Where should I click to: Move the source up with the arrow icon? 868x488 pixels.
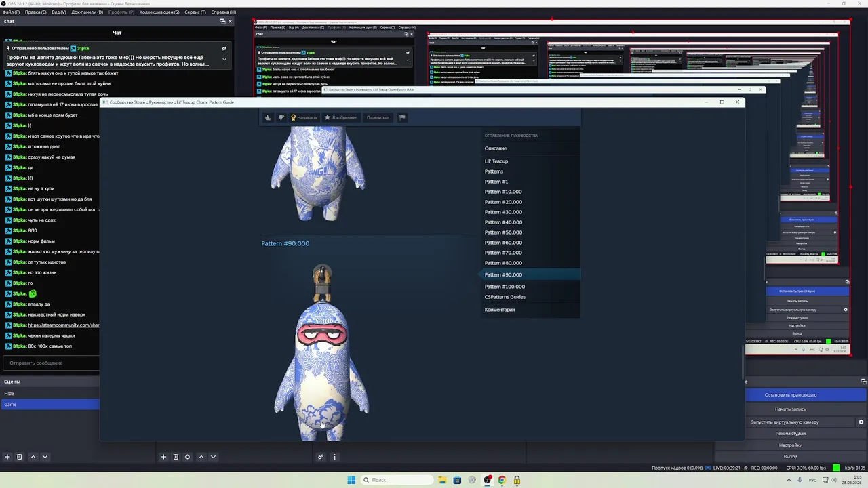201,457
